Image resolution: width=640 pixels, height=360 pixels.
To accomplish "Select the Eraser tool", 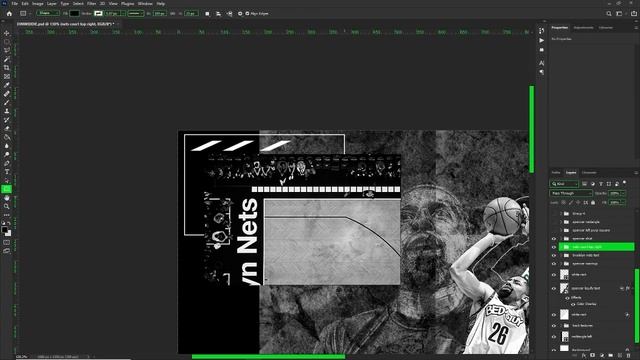I will 7,128.
